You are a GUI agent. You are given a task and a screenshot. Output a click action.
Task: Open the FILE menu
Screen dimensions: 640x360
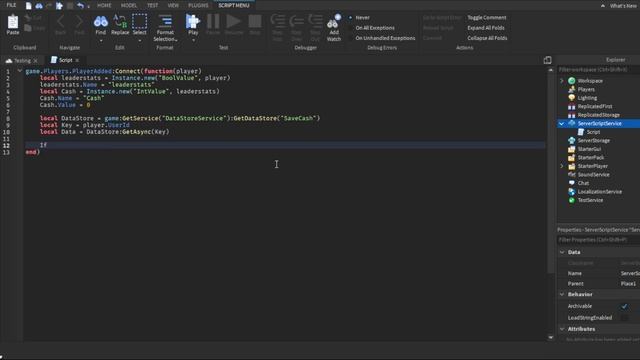pos(11,5)
